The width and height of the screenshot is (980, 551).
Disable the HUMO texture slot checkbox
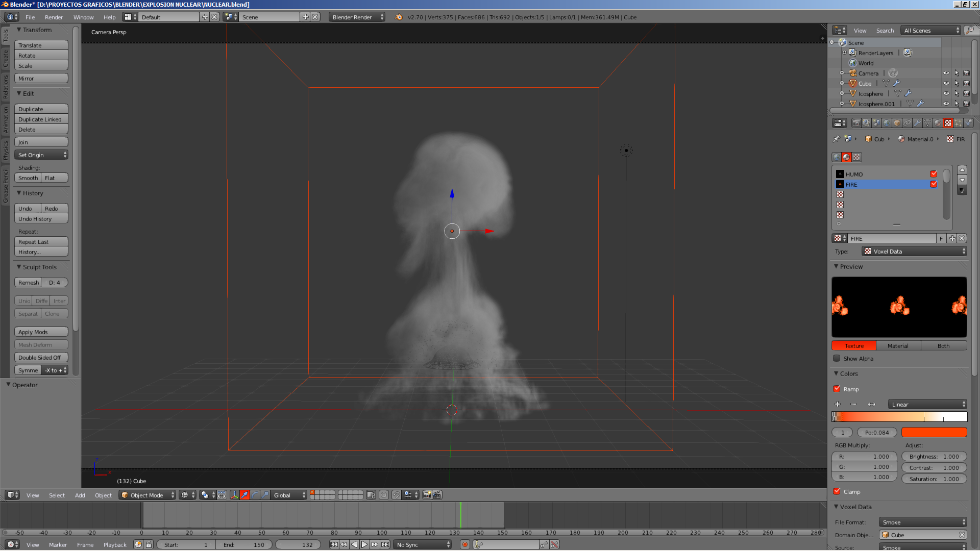pos(934,174)
